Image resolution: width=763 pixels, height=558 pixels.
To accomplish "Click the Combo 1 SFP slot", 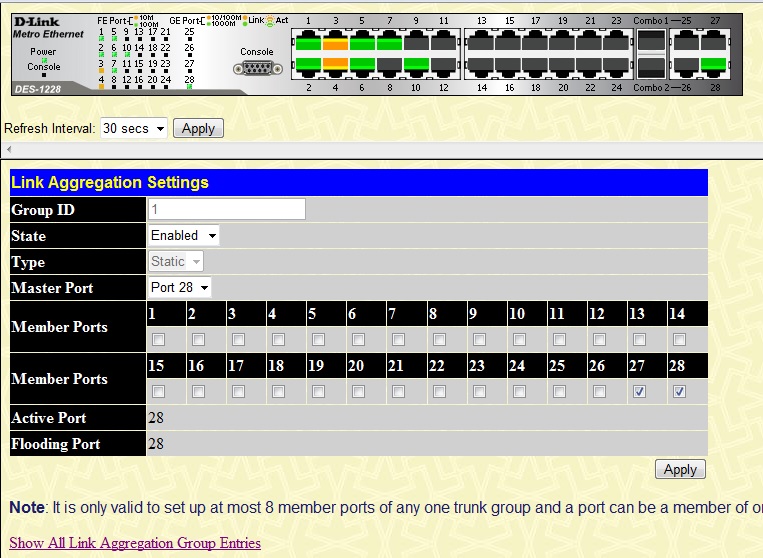I will click(x=651, y=43).
